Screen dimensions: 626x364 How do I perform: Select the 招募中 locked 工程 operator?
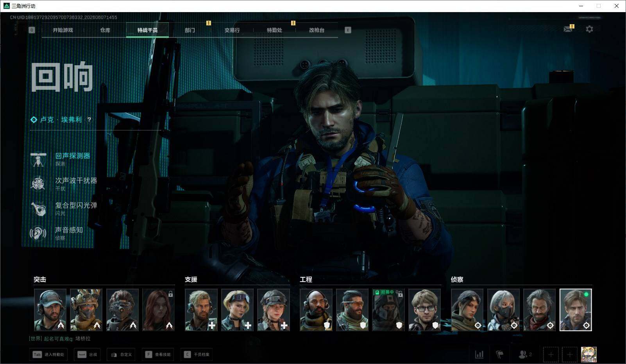click(x=388, y=310)
